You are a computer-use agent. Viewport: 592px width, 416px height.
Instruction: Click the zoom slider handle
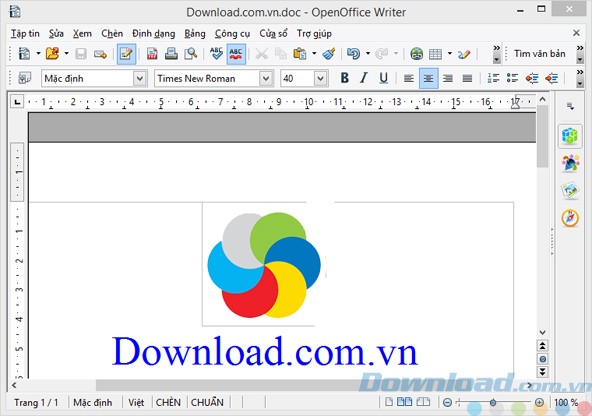[493, 403]
